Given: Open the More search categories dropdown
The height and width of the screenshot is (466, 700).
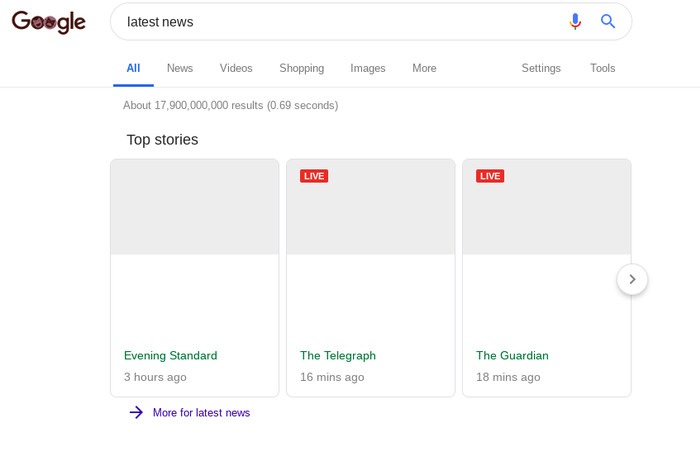Looking at the screenshot, I should click(x=424, y=68).
